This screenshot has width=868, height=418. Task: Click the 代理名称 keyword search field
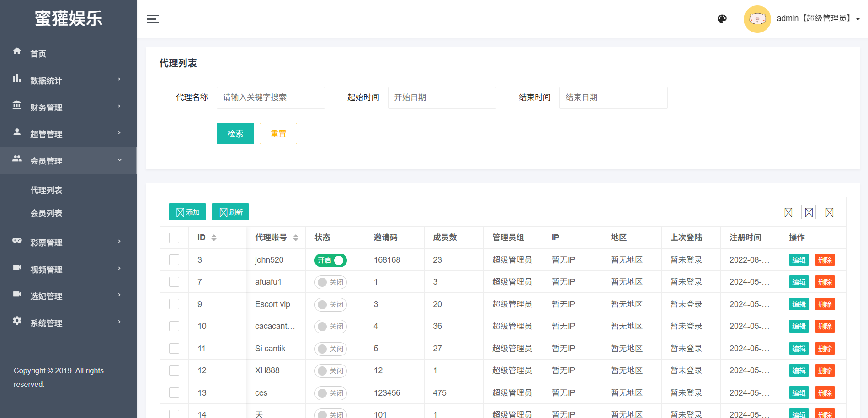[271, 97]
